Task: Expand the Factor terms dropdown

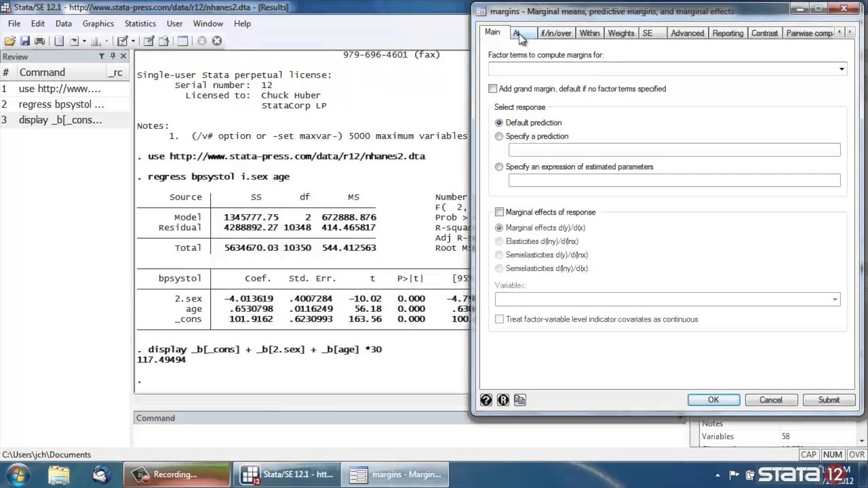Action: pyautogui.click(x=842, y=69)
